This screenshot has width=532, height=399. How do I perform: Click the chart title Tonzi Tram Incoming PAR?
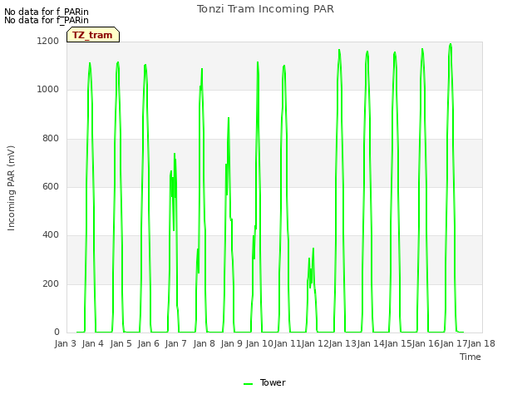[x=265, y=9]
